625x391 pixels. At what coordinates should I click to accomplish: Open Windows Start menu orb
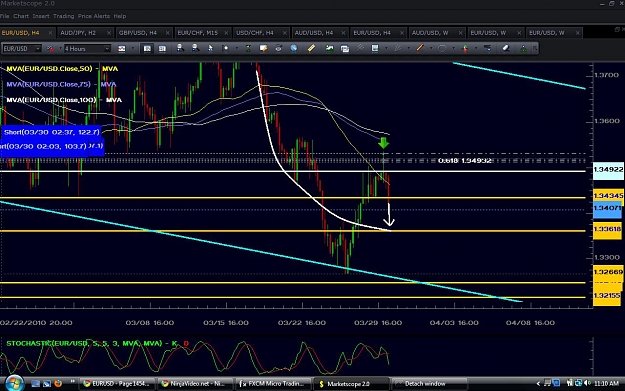[14, 383]
